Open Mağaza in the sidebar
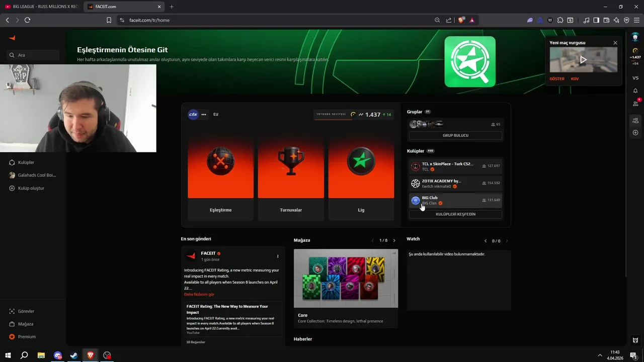Image resolution: width=644 pixels, height=362 pixels. pos(21,324)
